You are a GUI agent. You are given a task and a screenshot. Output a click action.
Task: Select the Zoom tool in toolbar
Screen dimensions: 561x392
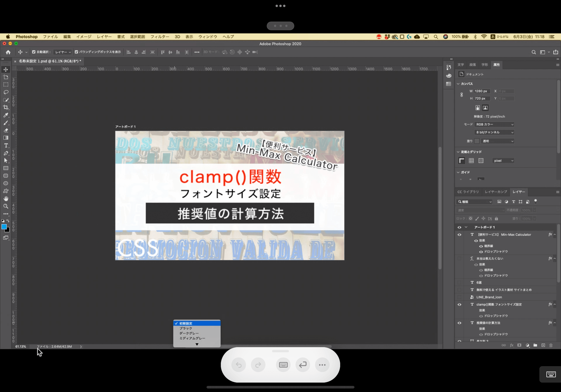tap(6, 206)
